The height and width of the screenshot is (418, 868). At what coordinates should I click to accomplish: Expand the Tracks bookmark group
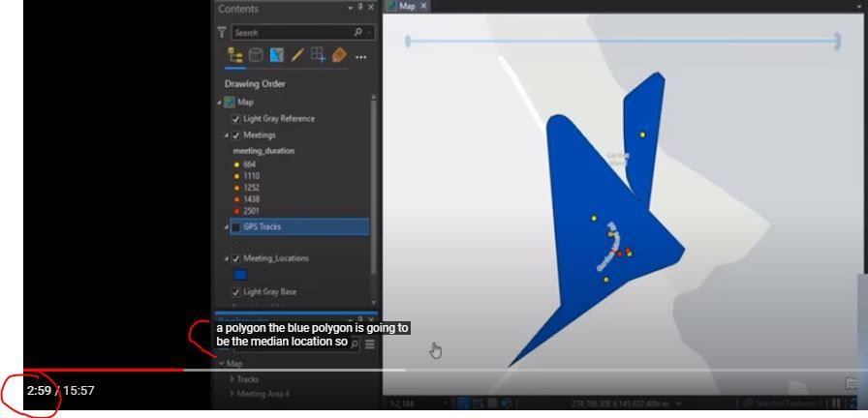(232, 379)
